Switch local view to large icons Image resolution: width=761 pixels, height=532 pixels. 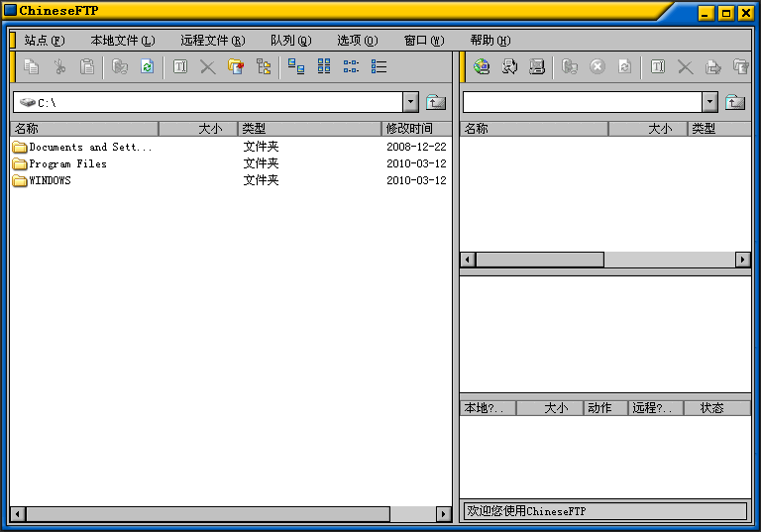coord(296,66)
